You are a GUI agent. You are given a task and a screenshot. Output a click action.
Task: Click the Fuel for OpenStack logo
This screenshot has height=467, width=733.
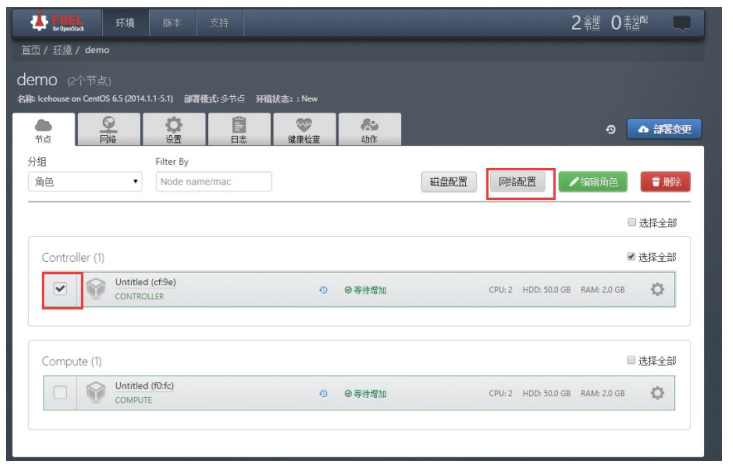tap(57, 22)
